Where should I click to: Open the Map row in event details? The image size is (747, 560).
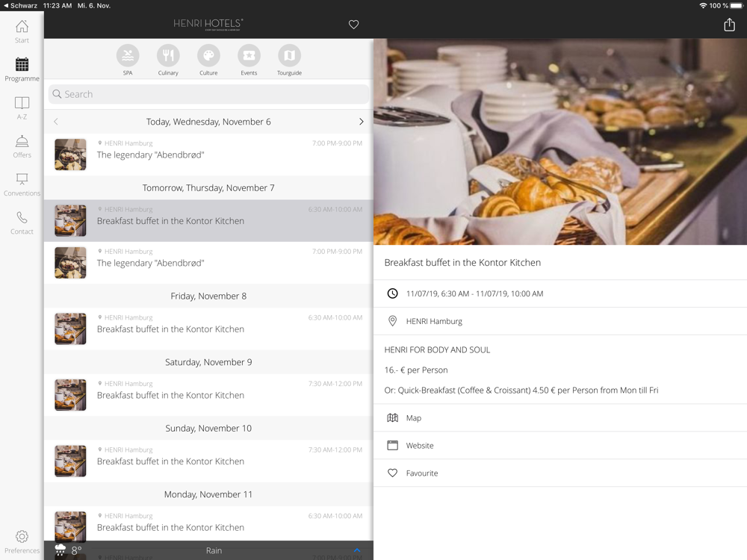click(560, 418)
